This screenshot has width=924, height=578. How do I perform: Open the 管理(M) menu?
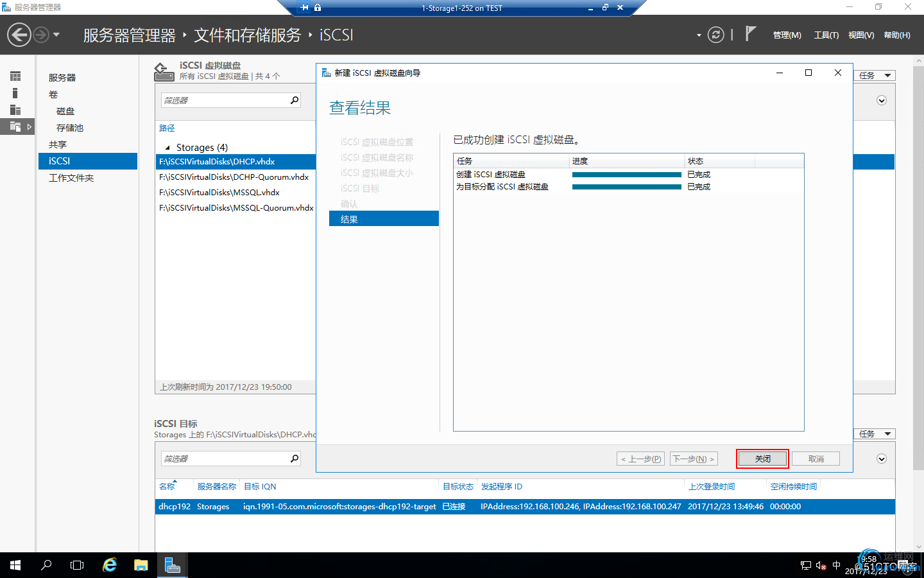(x=787, y=35)
